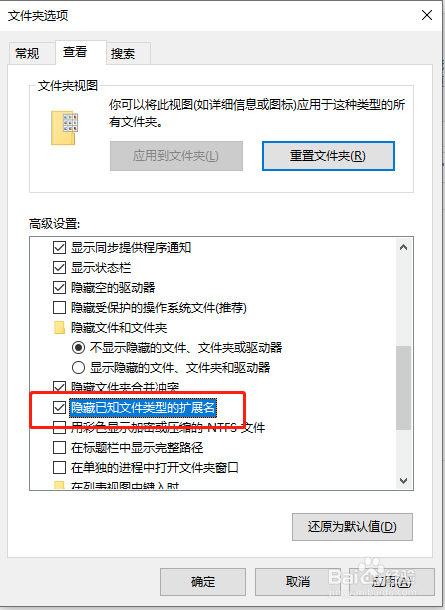Open the 搜索 tab
This screenshot has height=610, width=445.
(123, 53)
